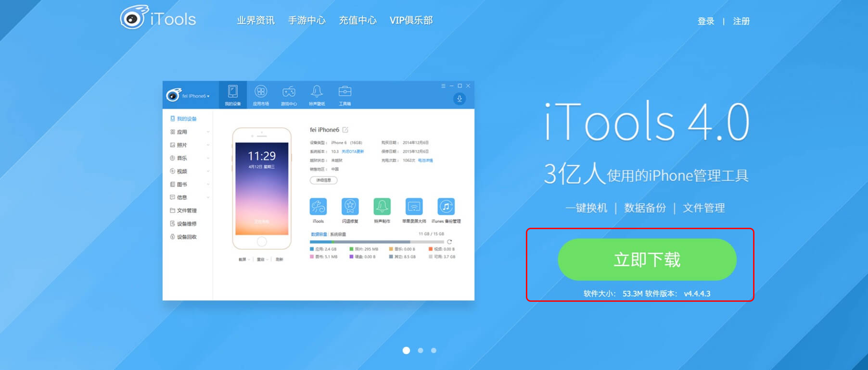This screenshot has height=370, width=868.
Task: Click the storage refresh circular arrow icon
Action: pyautogui.click(x=449, y=242)
